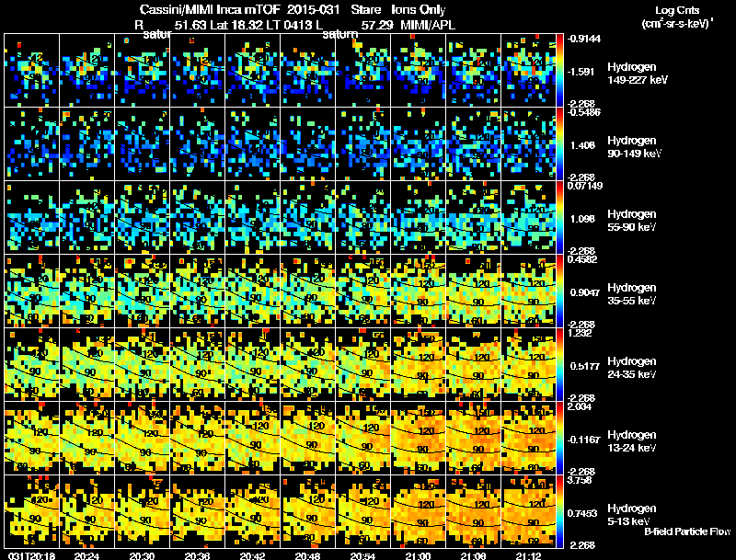Open the 55-90 keV image panel at 21:06

(473, 218)
